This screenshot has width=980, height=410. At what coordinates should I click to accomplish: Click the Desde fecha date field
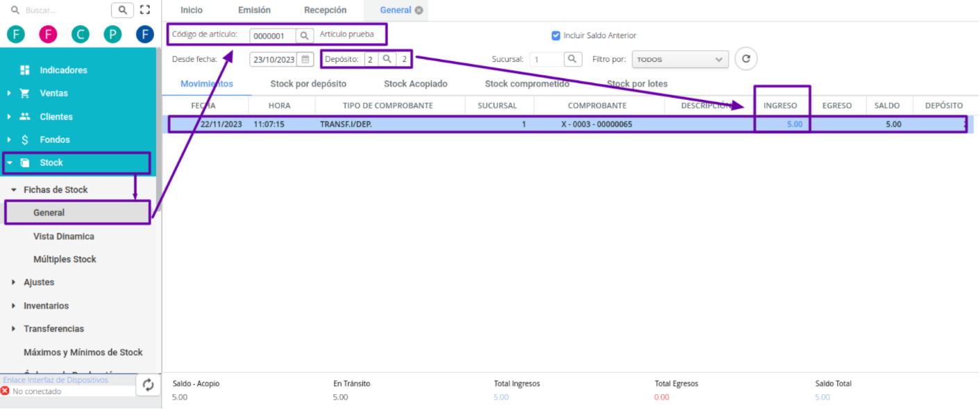click(x=274, y=59)
